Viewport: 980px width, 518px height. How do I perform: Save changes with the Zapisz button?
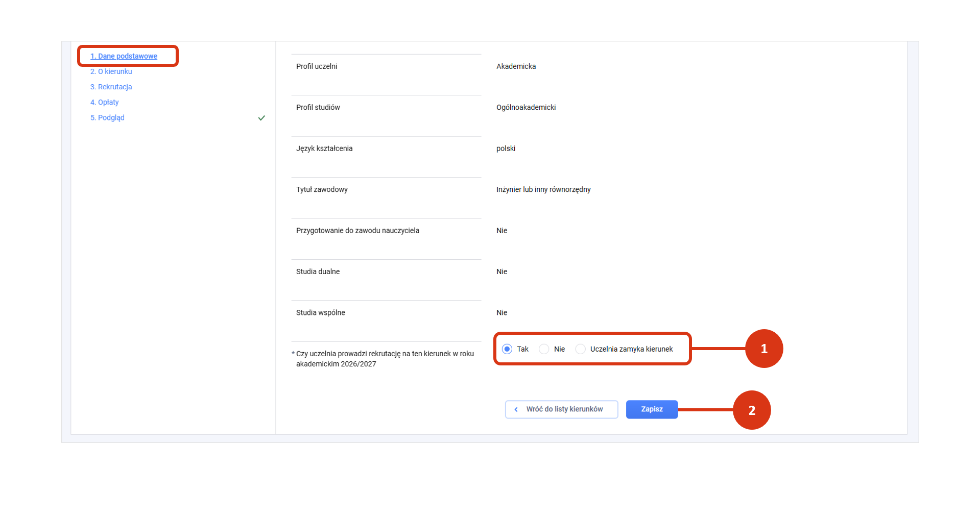point(652,409)
